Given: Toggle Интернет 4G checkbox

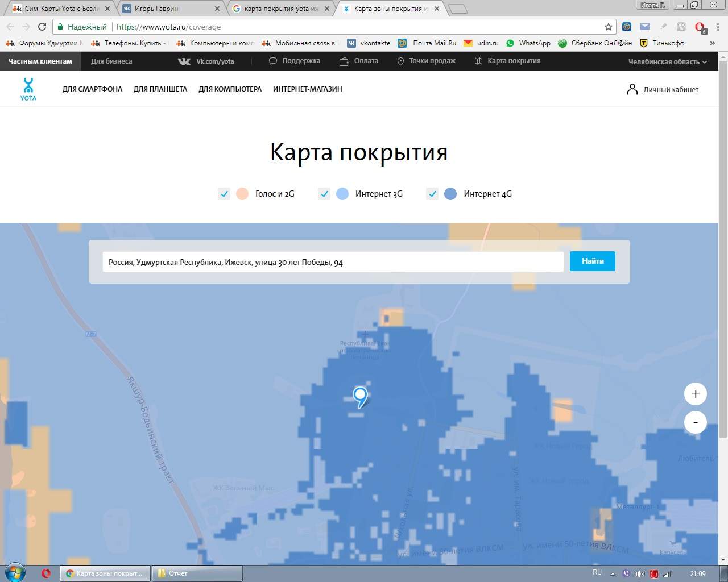Looking at the screenshot, I should [x=432, y=194].
